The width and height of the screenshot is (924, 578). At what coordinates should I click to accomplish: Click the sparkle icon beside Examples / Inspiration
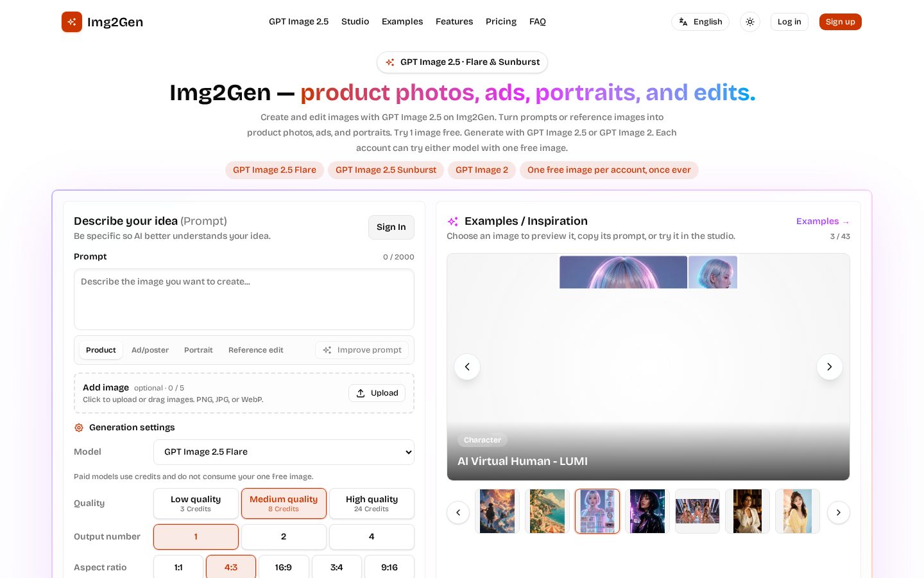click(x=453, y=222)
